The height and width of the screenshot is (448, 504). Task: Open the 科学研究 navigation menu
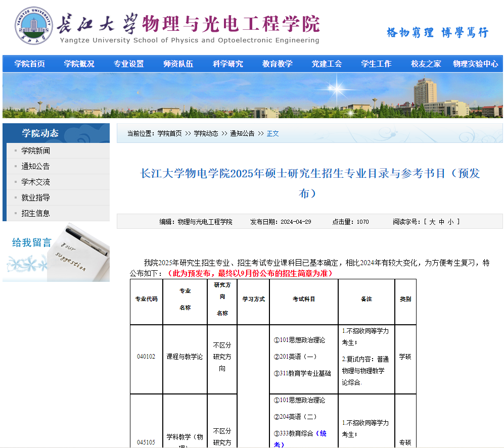click(227, 64)
